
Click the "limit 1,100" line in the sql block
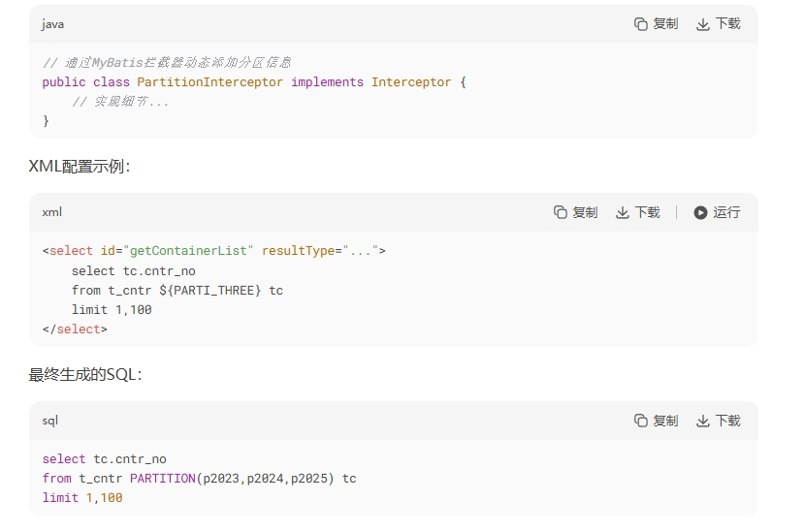pyautogui.click(x=82, y=498)
